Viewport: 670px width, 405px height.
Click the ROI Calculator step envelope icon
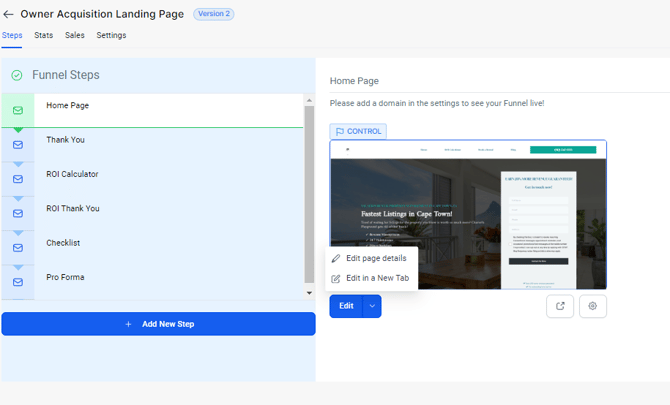(18, 179)
